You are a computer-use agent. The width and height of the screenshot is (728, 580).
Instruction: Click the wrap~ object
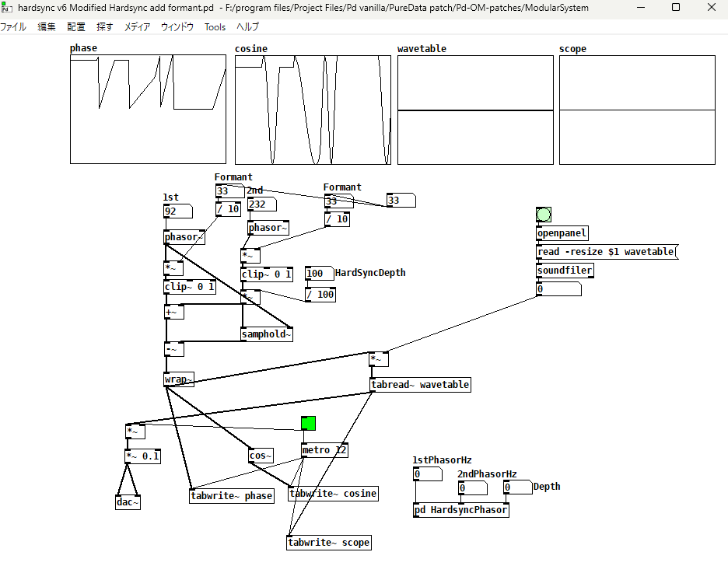pos(178,379)
